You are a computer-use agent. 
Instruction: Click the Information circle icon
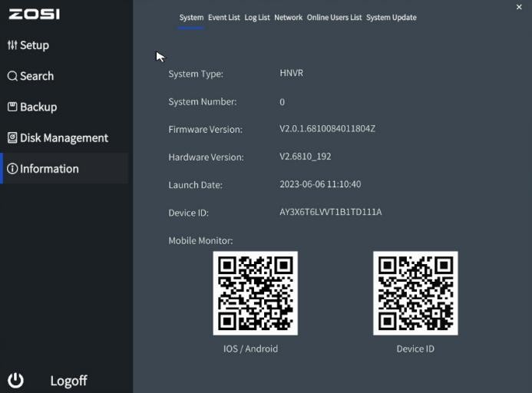(12, 169)
